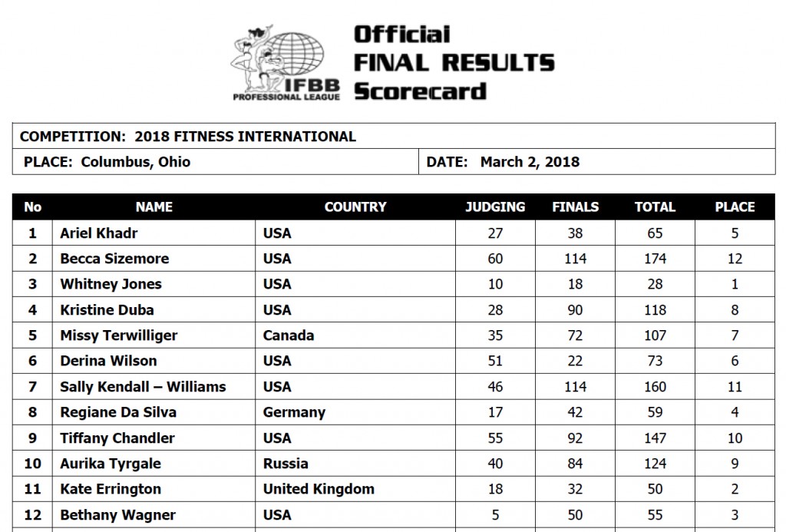Select the Ariel Khadr name cell
786x532 pixels.
tap(99, 233)
